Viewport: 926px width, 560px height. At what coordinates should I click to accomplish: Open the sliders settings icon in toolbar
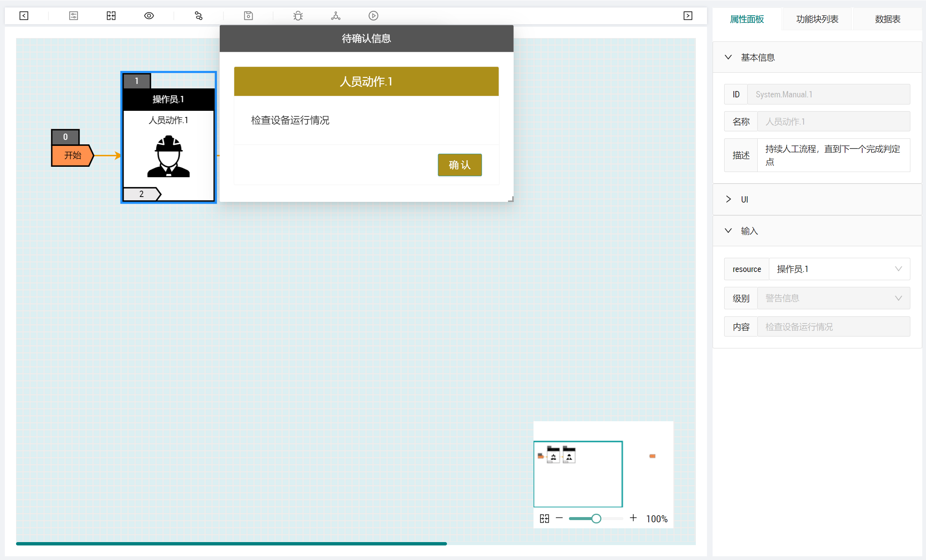tap(73, 16)
